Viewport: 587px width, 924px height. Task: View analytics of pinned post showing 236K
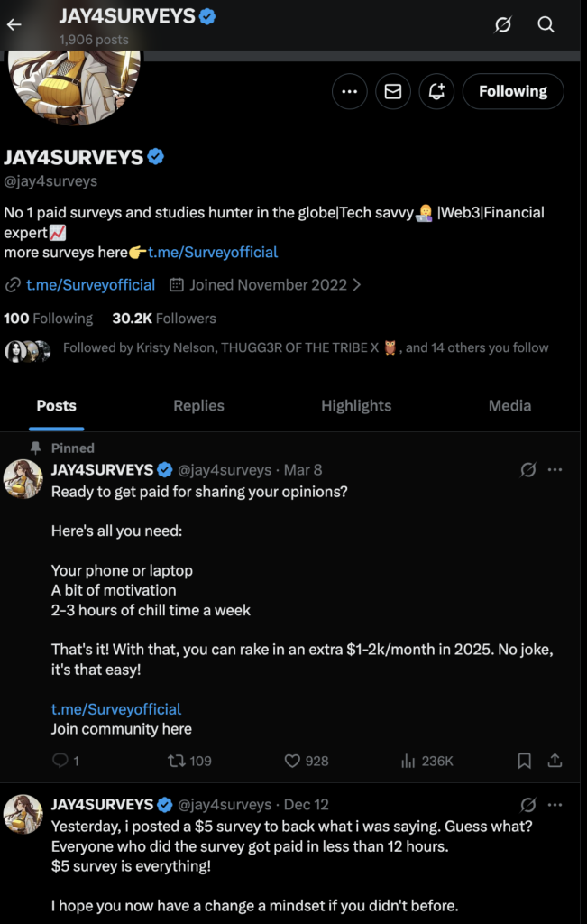(426, 761)
